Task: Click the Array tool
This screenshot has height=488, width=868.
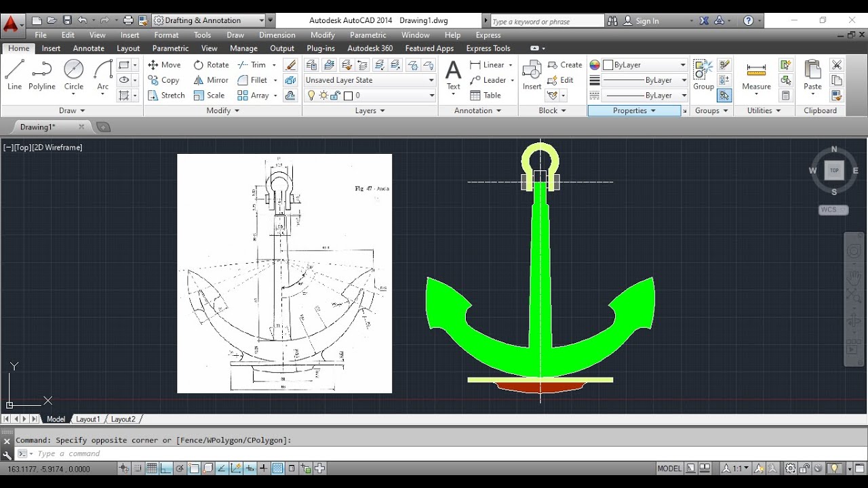Action: pyautogui.click(x=253, y=96)
